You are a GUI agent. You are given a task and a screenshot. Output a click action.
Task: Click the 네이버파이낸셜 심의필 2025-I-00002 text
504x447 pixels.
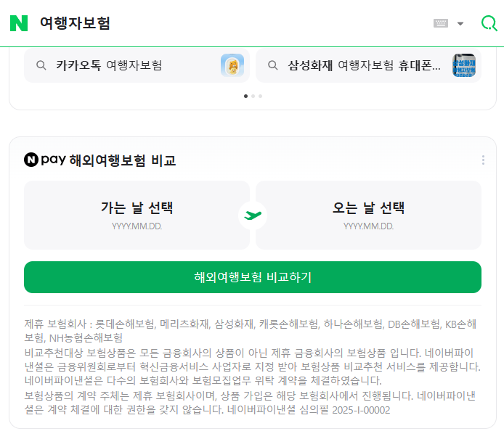309,410
